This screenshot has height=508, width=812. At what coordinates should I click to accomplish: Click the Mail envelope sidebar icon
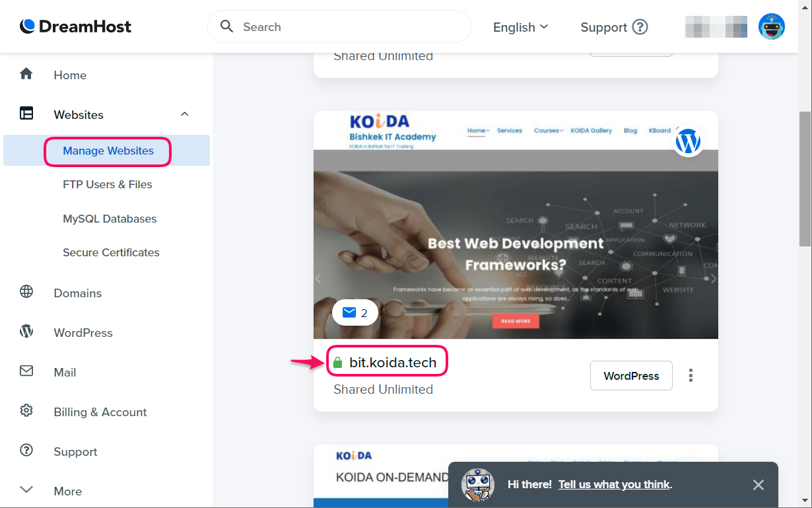coord(26,371)
